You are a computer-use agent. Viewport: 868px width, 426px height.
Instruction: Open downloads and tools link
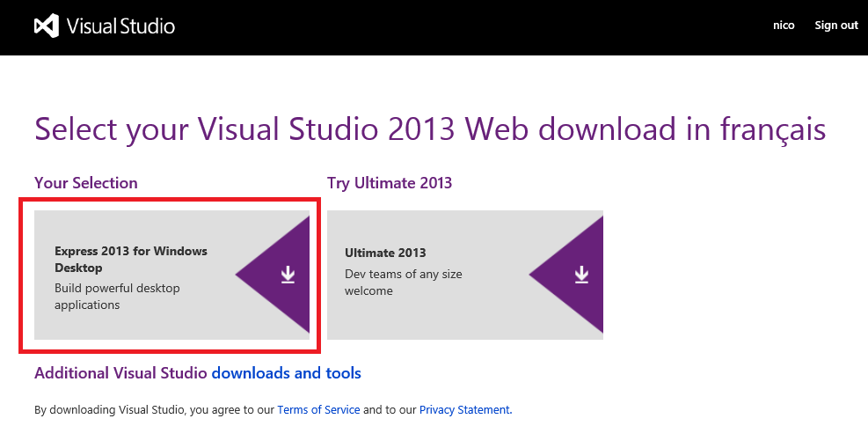(x=286, y=373)
